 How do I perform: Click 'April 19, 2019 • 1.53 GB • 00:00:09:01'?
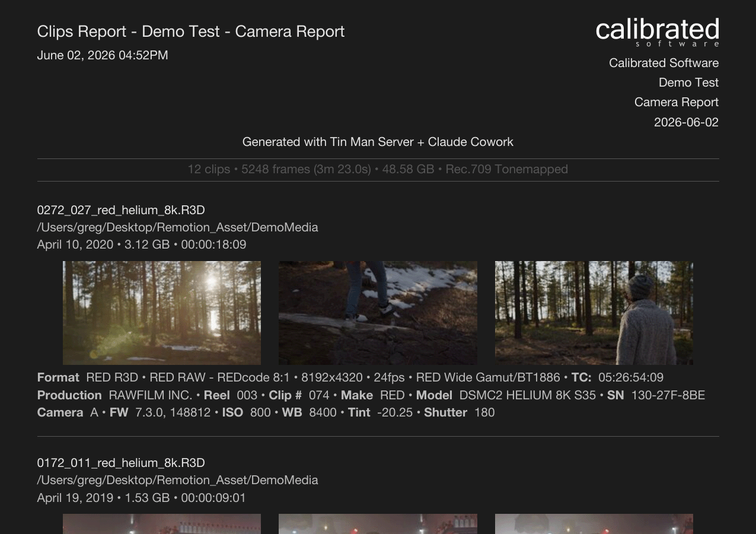point(141,498)
